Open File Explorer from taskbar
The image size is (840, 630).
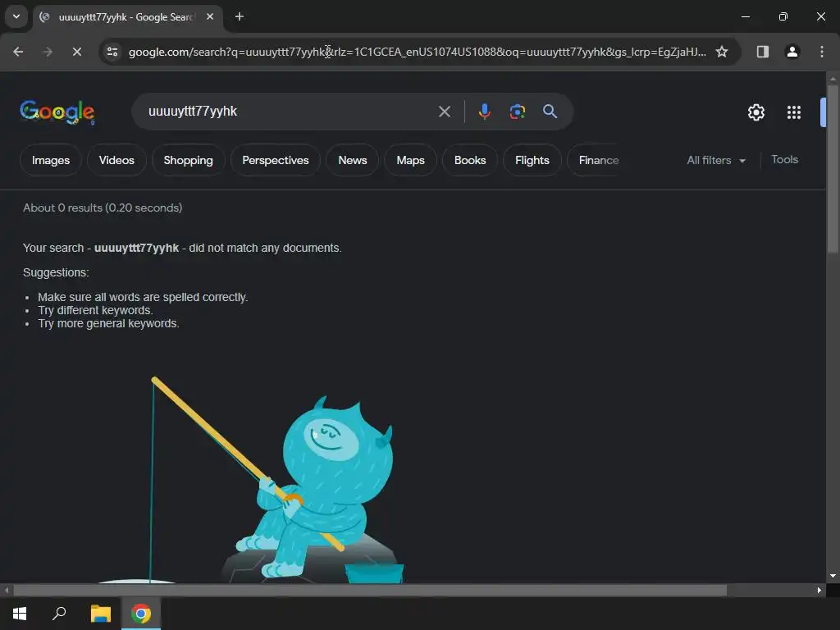[x=101, y=614]
